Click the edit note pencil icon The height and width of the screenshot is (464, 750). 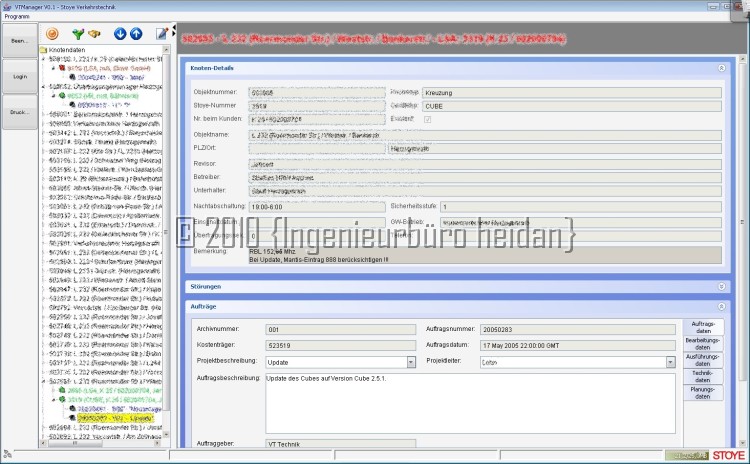(162, 34)
